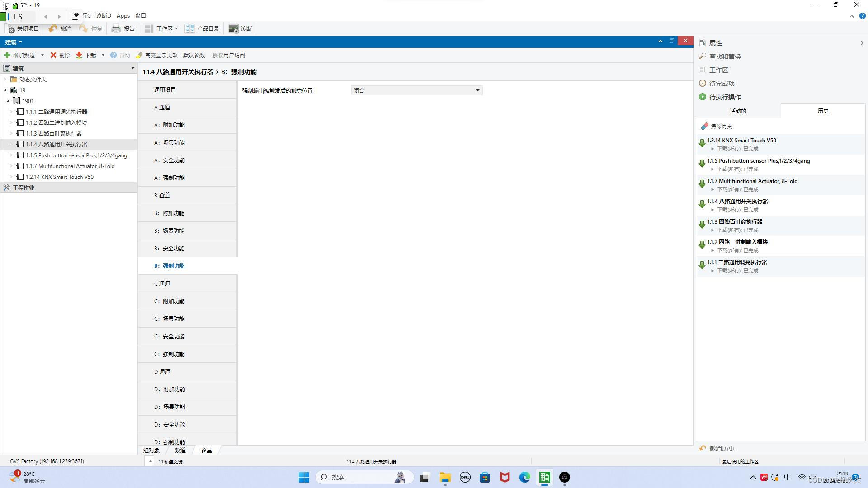Open the contact position (闭合) dropdown
Viewport: 868px width, 488px height.
coord(477,91)
